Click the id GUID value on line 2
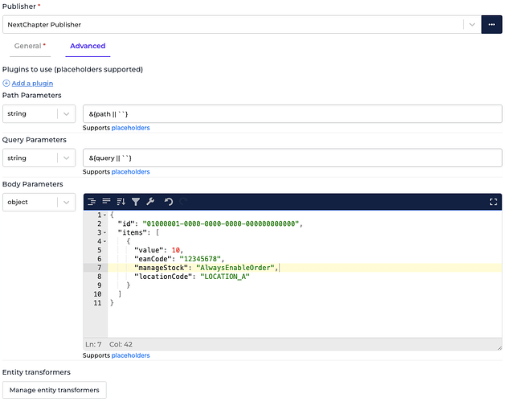Image resolution: width=532 pixels, height=402 pixels. 220,224
